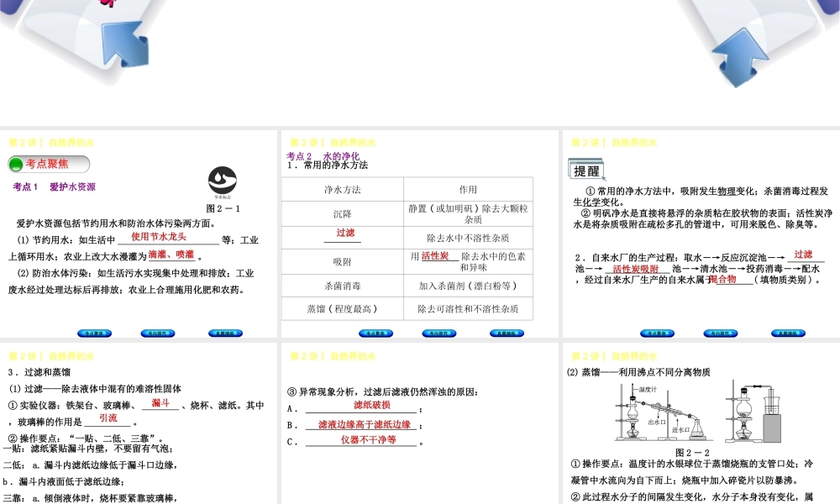This screenshot has width=840, height=504.
Task: Click the red answer 滴灌、喷灌
Action: (x=171, y=255)
